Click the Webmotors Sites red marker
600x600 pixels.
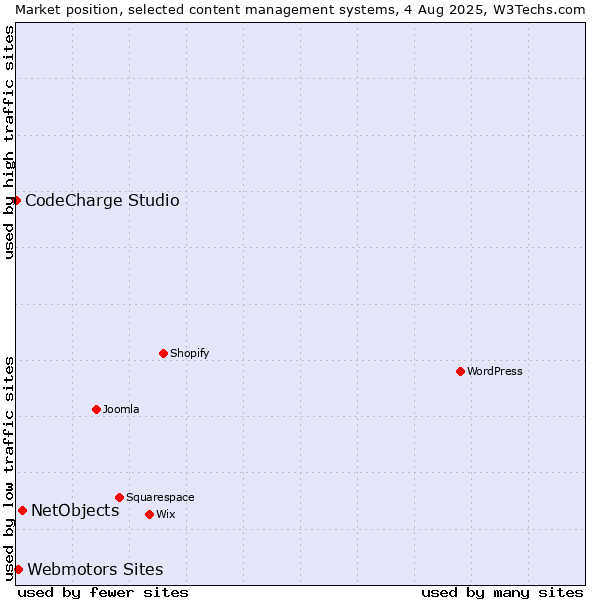point(18,569)
